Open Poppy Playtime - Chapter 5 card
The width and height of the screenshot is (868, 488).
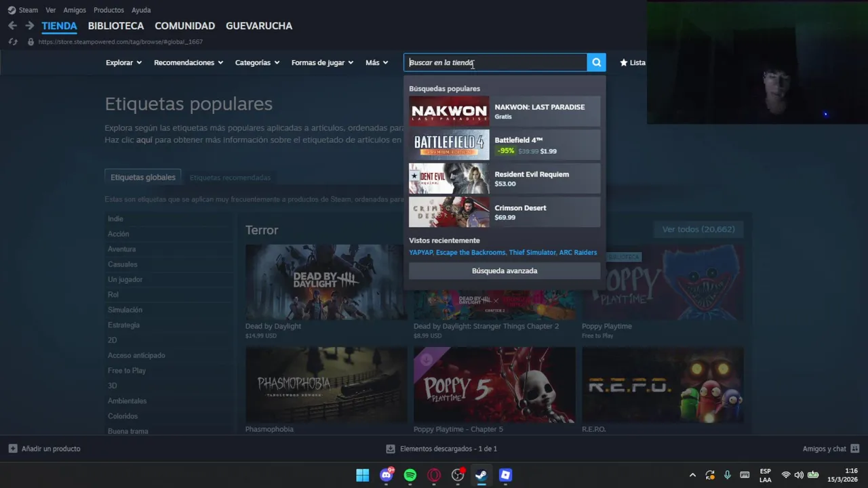click(x=494, y=390)
